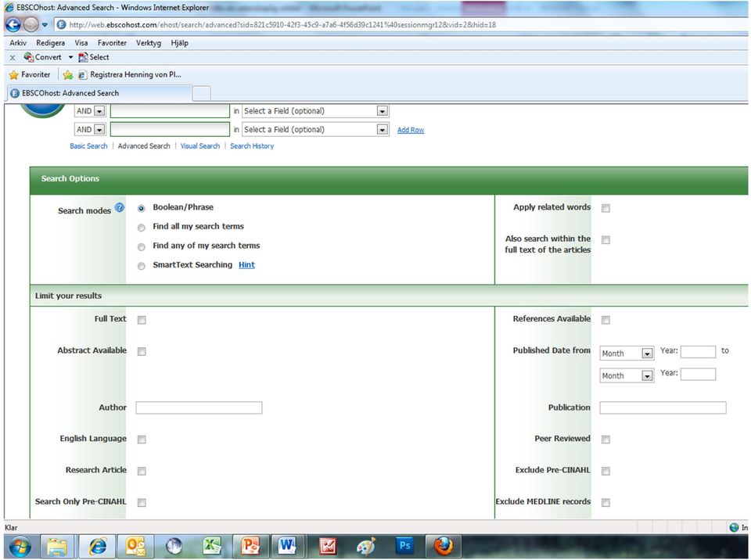Select SmartText Searching mode

pos(142,266)
